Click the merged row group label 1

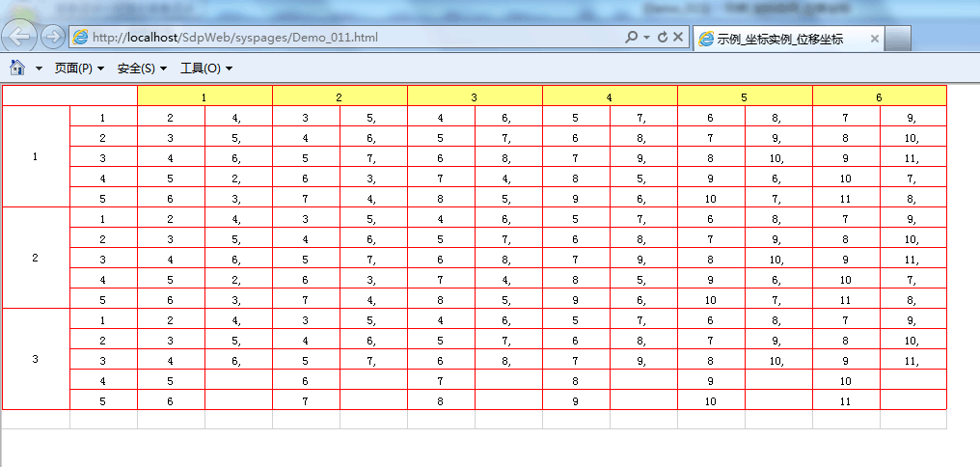pyautogui.click(x=36, y=157)
